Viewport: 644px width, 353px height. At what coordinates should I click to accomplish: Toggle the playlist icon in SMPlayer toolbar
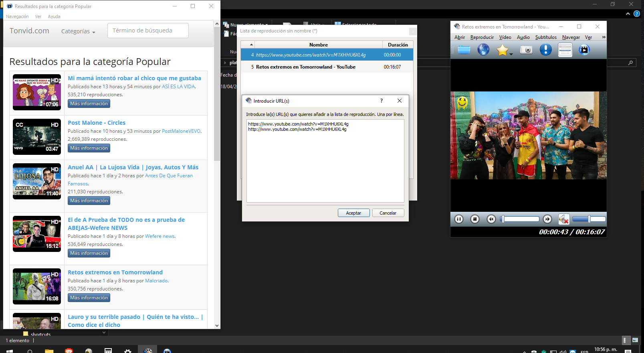(565, 50)
